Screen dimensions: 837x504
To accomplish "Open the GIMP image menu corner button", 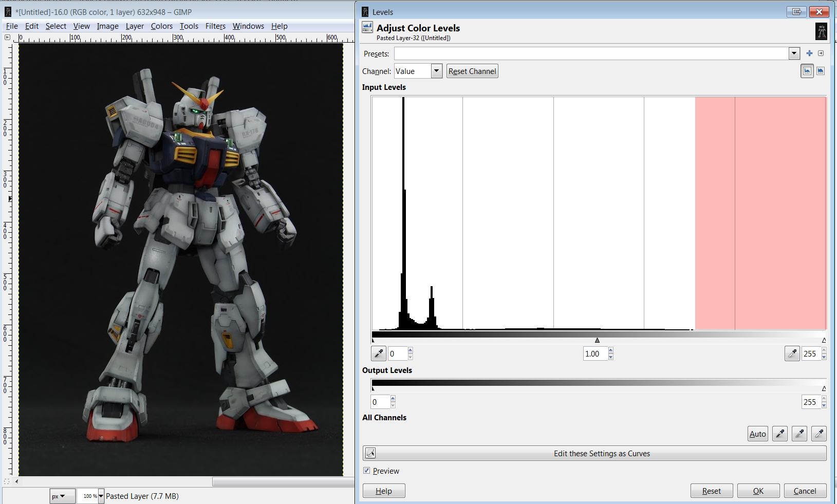I will click(7, 37).
